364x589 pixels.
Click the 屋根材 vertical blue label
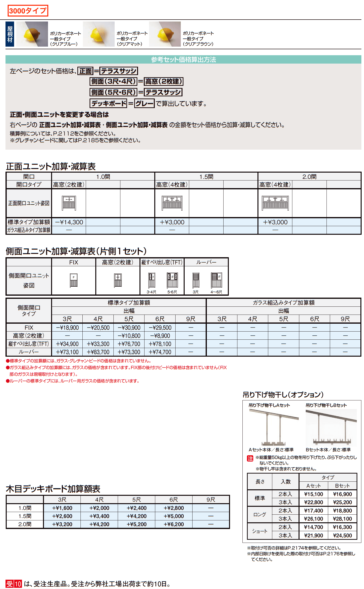[x=10, y=34]
